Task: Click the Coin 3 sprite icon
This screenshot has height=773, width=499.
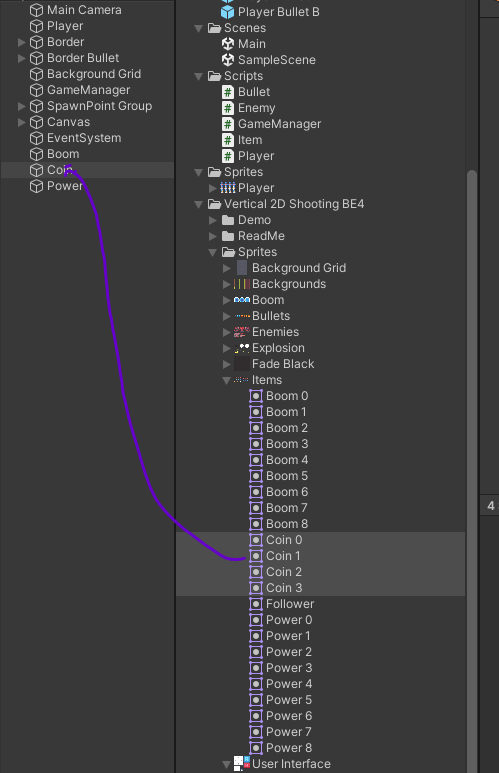Action: (x=256, y=588)
